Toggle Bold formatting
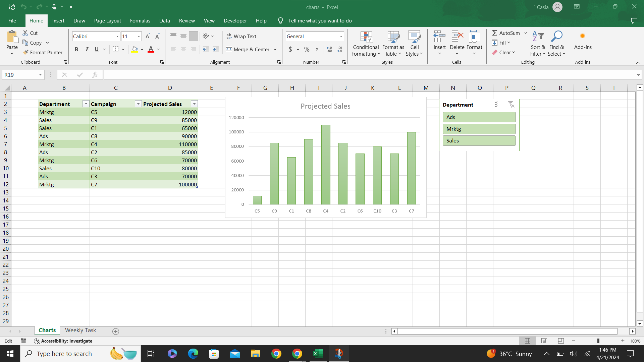The image size is (644, 362). click(76, 49)
